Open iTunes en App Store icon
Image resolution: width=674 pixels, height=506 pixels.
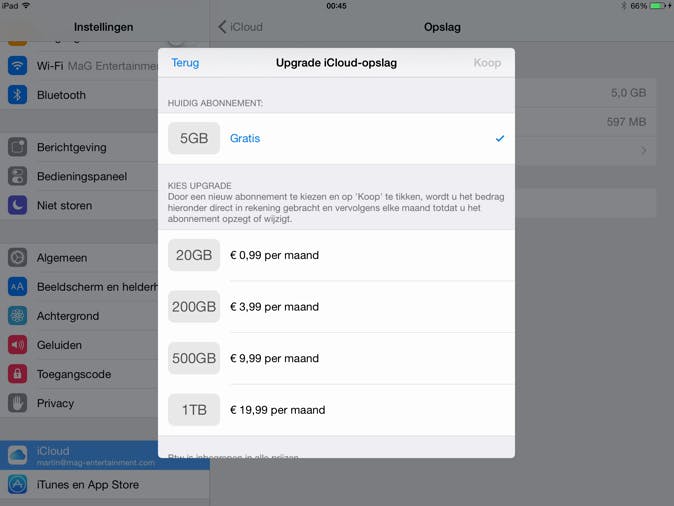pyautogui.click(x=17, y=485)
